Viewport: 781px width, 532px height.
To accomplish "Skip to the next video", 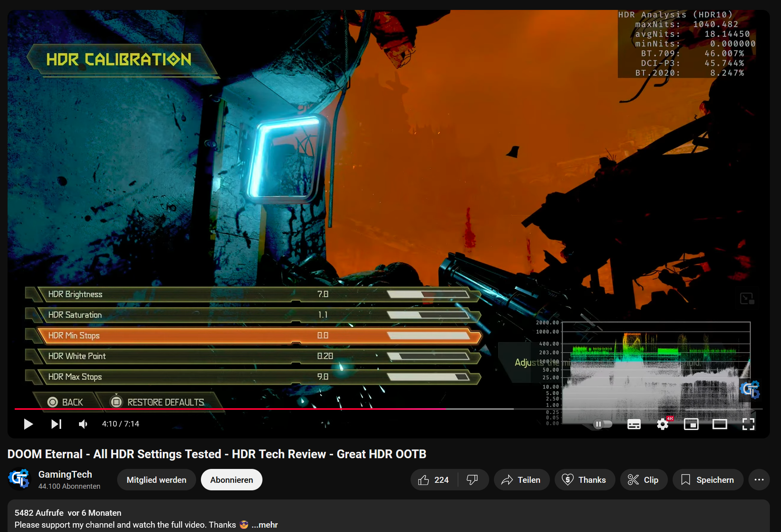I will pos(56,424).
